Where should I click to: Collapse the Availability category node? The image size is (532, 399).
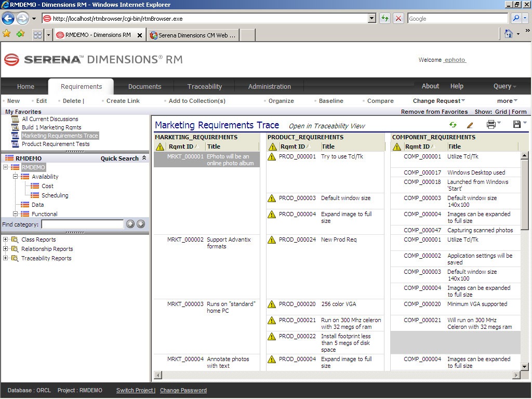pos(15,177)
